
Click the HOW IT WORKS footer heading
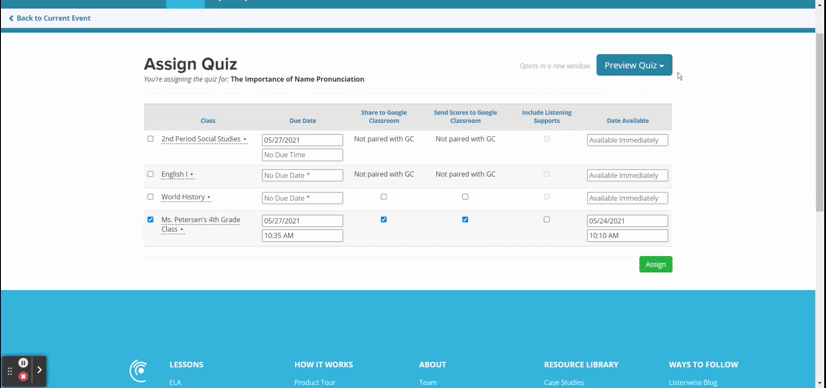(323, 364)
